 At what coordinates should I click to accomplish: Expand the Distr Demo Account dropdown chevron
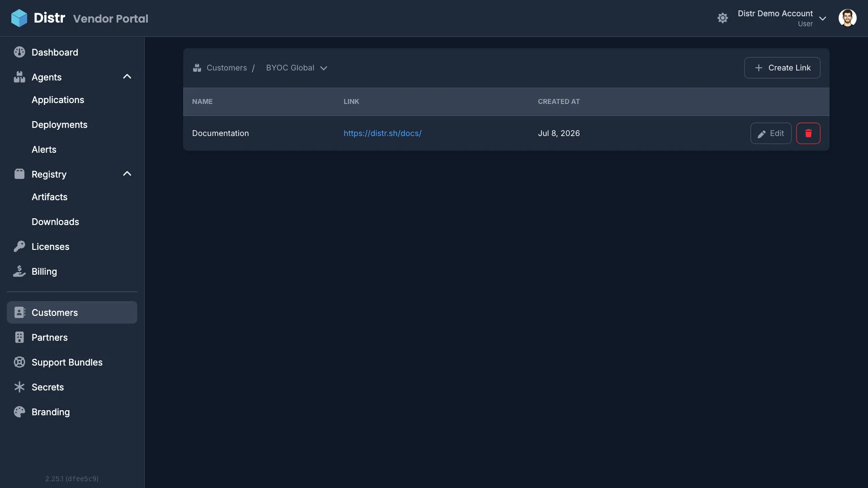pos(823,19)
